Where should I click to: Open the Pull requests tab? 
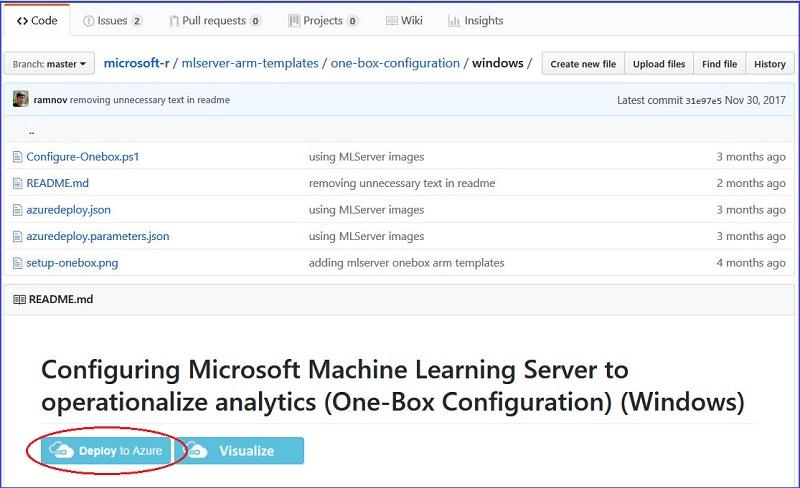pyautogui.click(x=215, y=20)
